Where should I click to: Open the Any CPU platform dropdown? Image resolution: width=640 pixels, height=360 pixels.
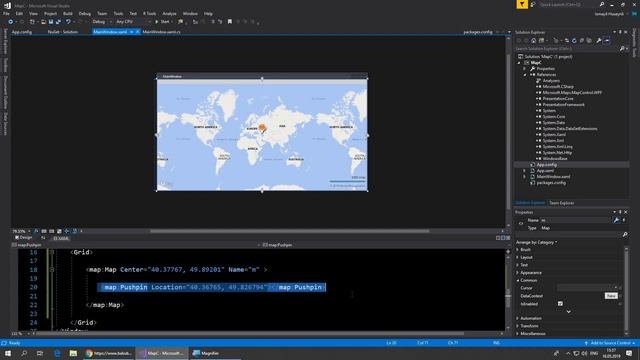133,22
